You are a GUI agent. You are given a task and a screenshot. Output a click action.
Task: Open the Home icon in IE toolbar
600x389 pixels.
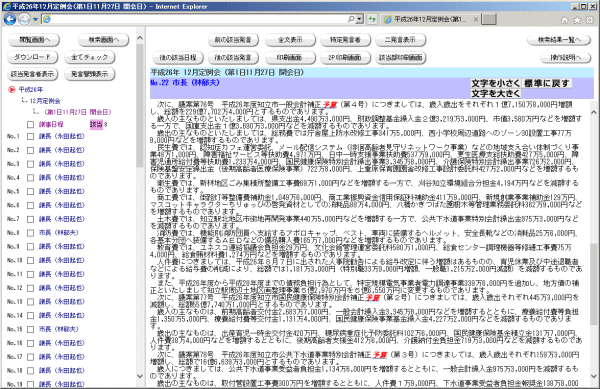coord(564,20)
